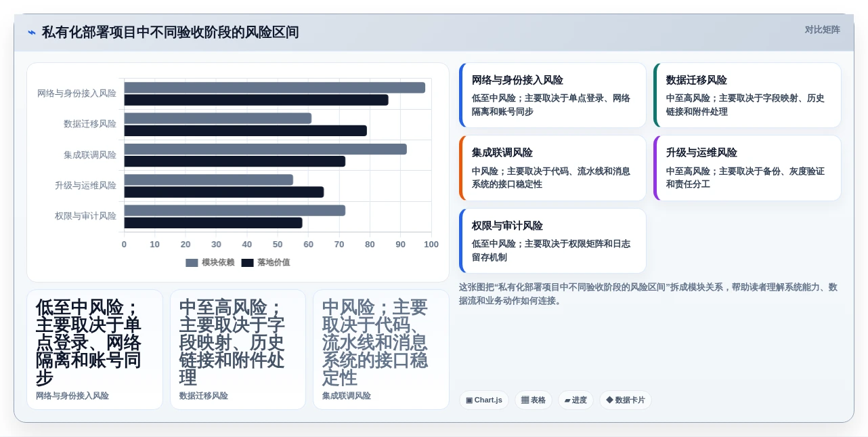This screenshot has height=437, width=868.
Task: Click the 模块依赖 bar for 集成联调风险
Action: point(265,149)
